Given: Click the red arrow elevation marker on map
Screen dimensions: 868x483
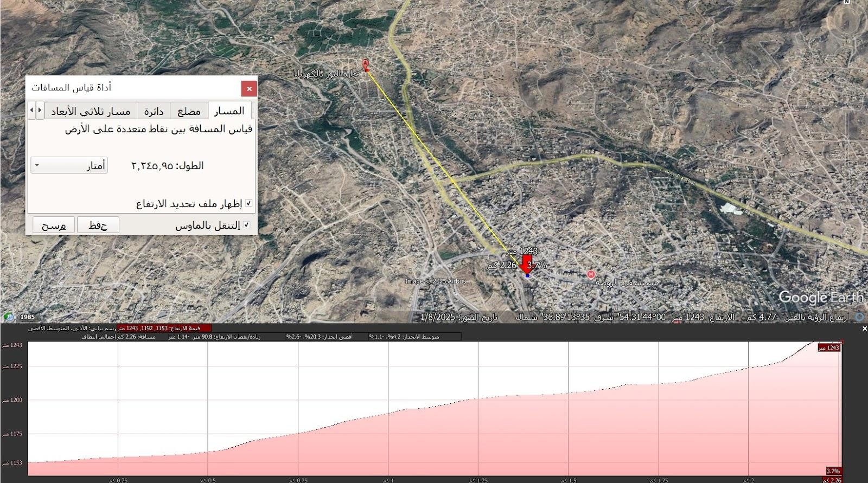Looking at the screenshot, I should (525, 266).
